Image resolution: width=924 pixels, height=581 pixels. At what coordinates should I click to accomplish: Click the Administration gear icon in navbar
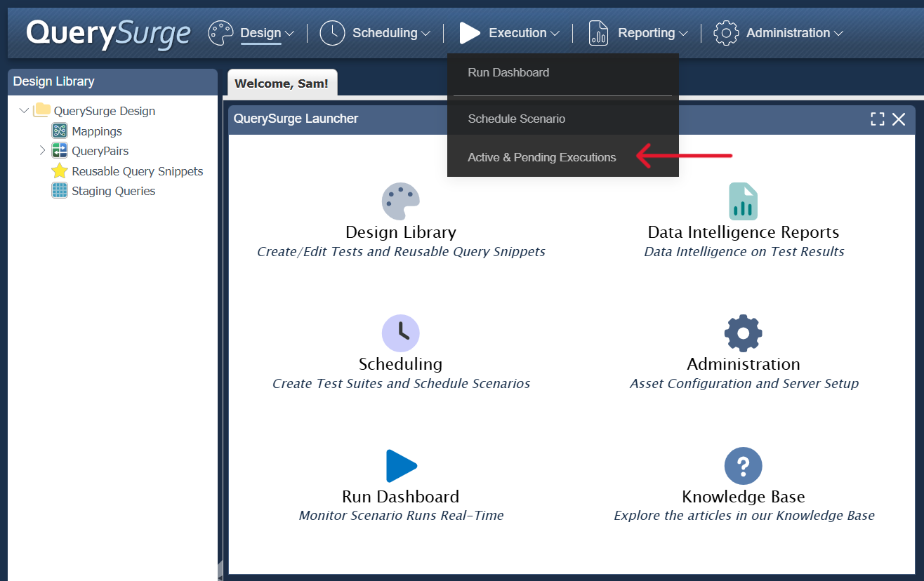click(726, 33)
